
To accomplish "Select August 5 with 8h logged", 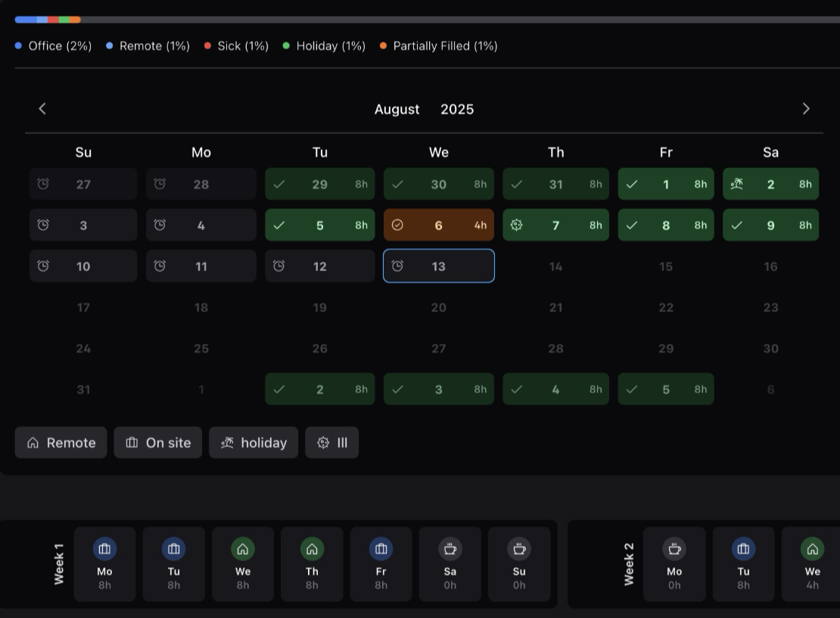I will (320, 225).
